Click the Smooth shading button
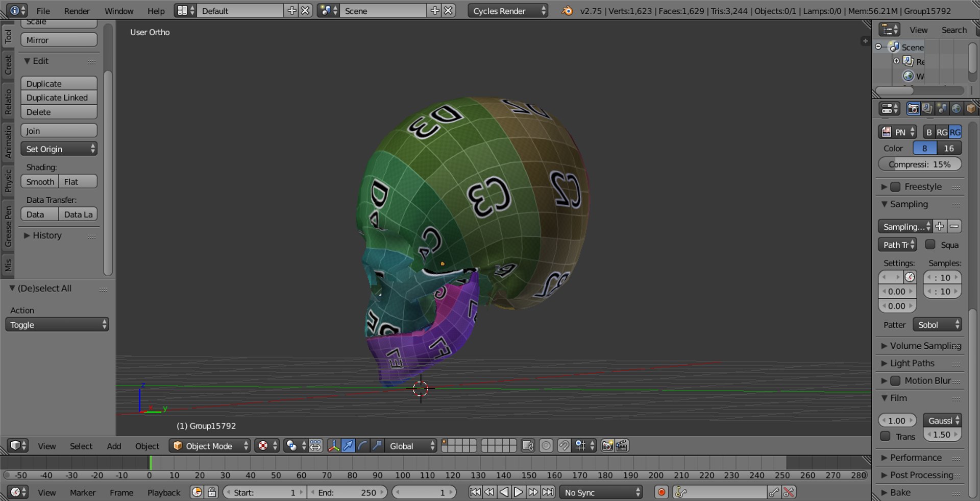This screenshot has height=501, width=980. [x=40, y=182]
